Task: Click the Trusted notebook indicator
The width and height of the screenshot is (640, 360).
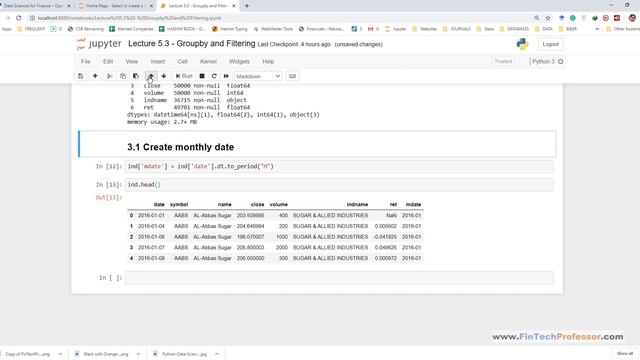Action: point(503,61)
